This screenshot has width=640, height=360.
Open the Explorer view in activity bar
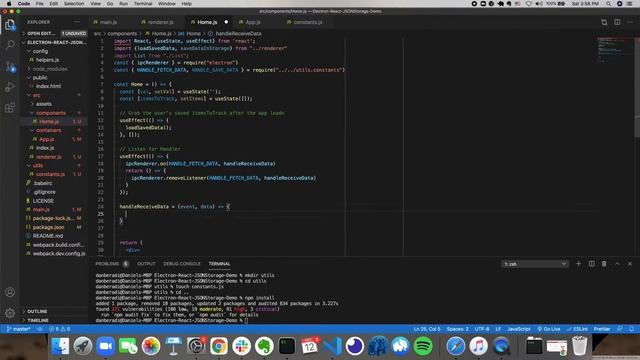click(x=10, y=25)
